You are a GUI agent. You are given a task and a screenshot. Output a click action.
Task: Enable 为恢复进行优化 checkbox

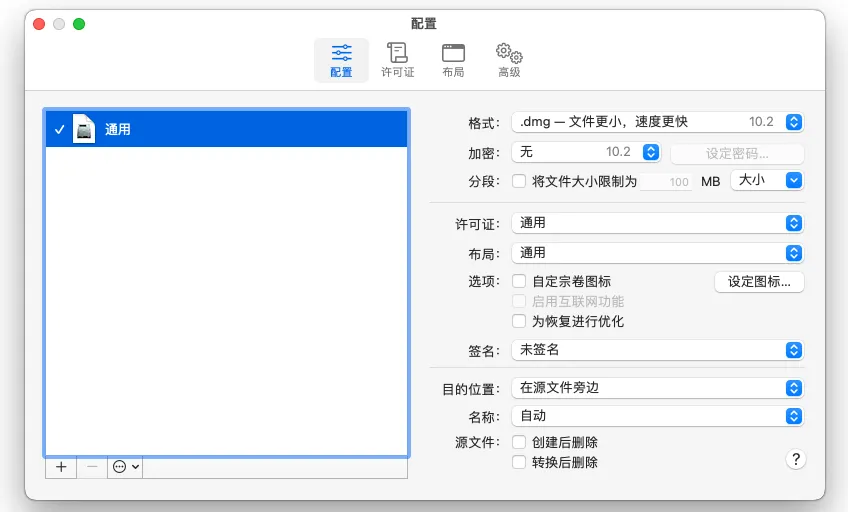(519, 322)
